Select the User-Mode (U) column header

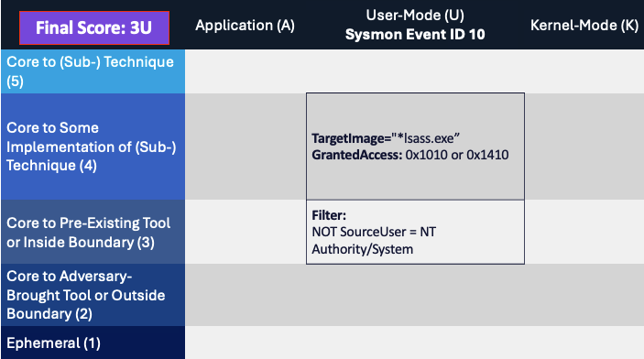click(x=415, y=16)
